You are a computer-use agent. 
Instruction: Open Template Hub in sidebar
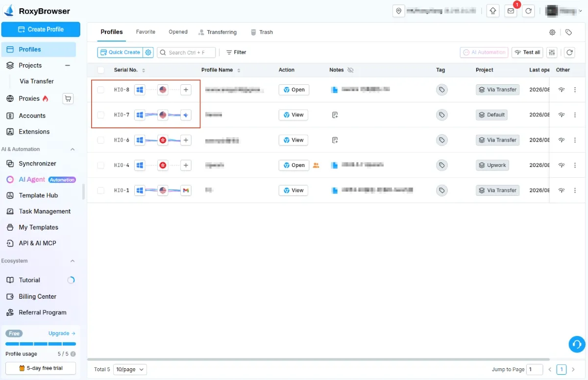(x=38, y=195)
